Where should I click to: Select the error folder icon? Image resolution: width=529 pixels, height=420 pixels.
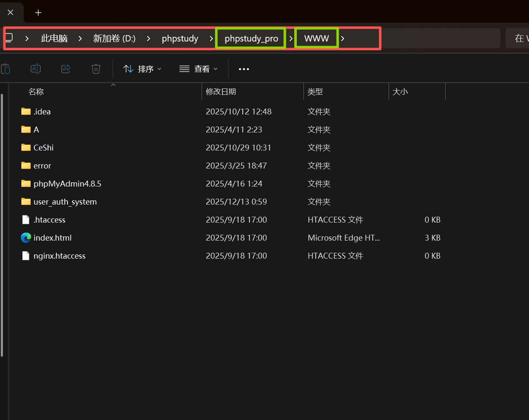pyautogui.click(x=26, y=166)
